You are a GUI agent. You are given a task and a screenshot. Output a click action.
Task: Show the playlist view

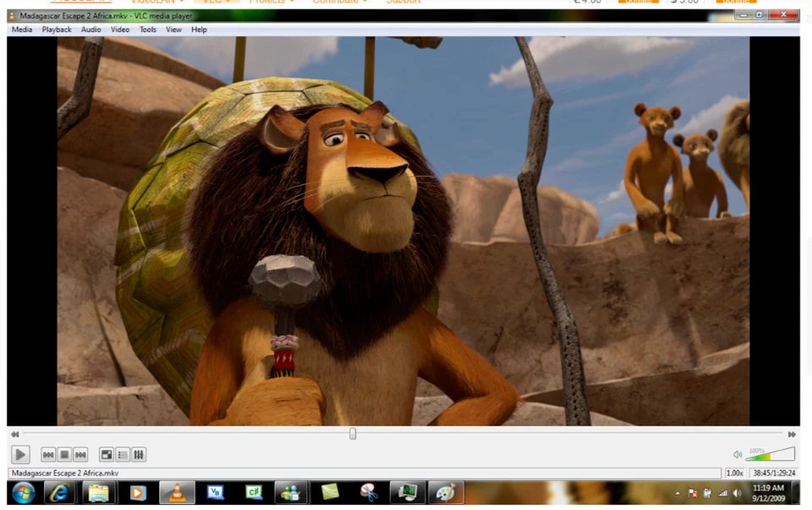123,454
